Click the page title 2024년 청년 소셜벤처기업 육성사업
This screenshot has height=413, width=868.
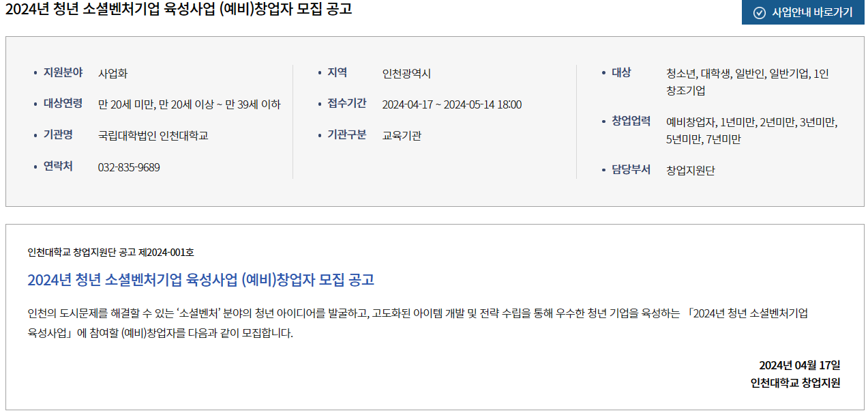click(179, 10)
